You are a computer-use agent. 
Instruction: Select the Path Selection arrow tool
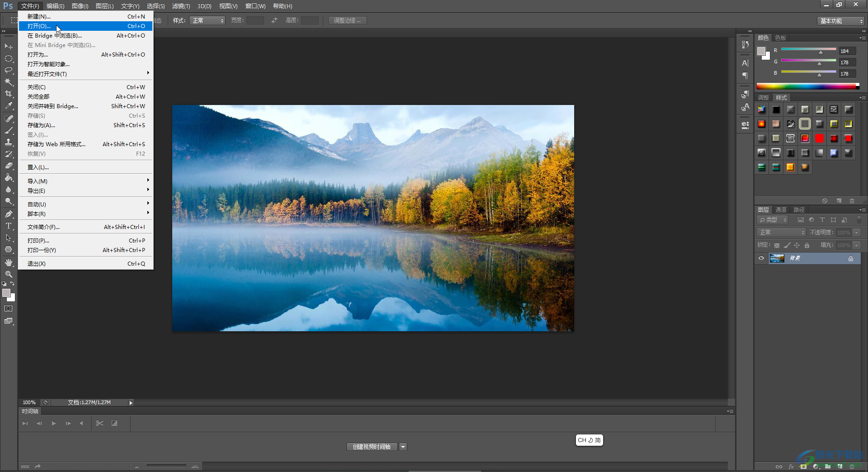coord(9,238)
